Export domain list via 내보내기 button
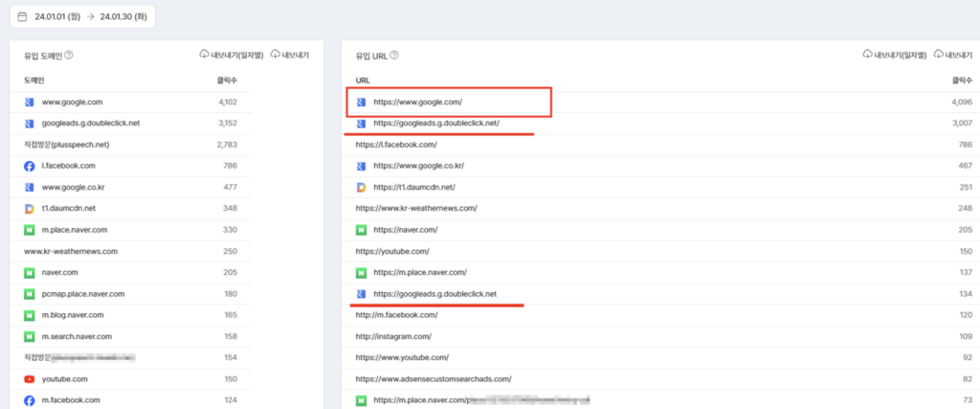This screenshot has height=409, width=980. (290, 55)
